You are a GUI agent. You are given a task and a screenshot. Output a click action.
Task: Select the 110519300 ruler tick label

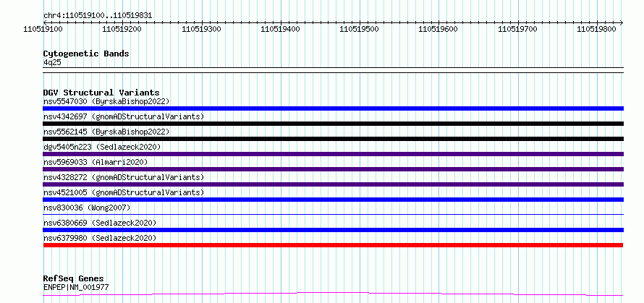click(201, 29)
